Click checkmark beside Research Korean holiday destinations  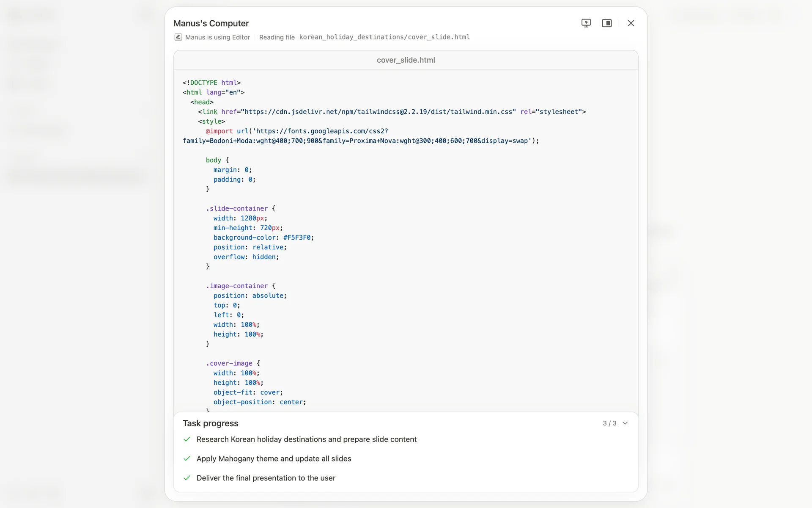pyautogui.click(x=187, y=439)
